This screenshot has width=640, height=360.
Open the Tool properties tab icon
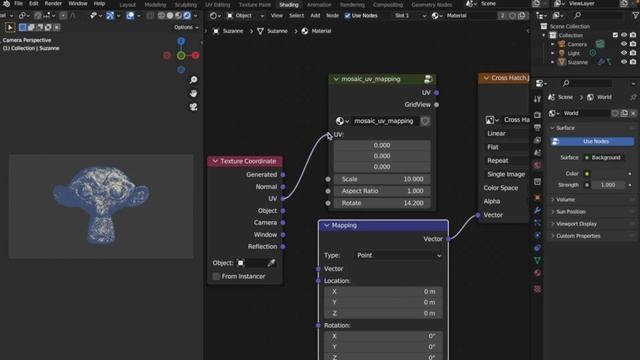point(537,99)
